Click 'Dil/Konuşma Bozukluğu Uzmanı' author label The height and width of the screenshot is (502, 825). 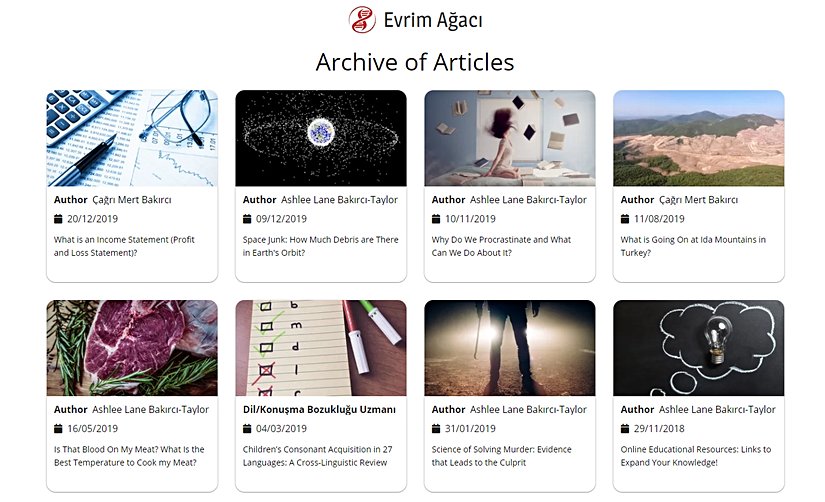319,409
